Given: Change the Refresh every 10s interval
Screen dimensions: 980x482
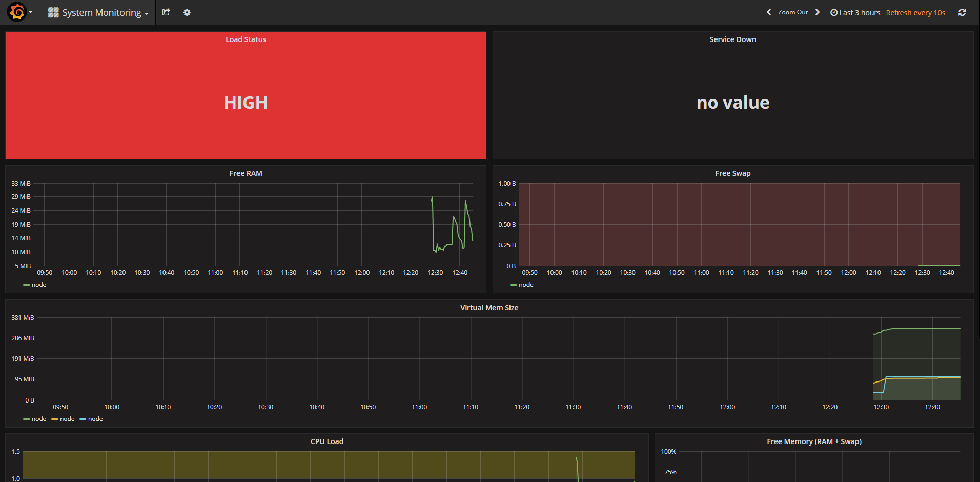Looking at the screenshot, I should tap(915, 12).
